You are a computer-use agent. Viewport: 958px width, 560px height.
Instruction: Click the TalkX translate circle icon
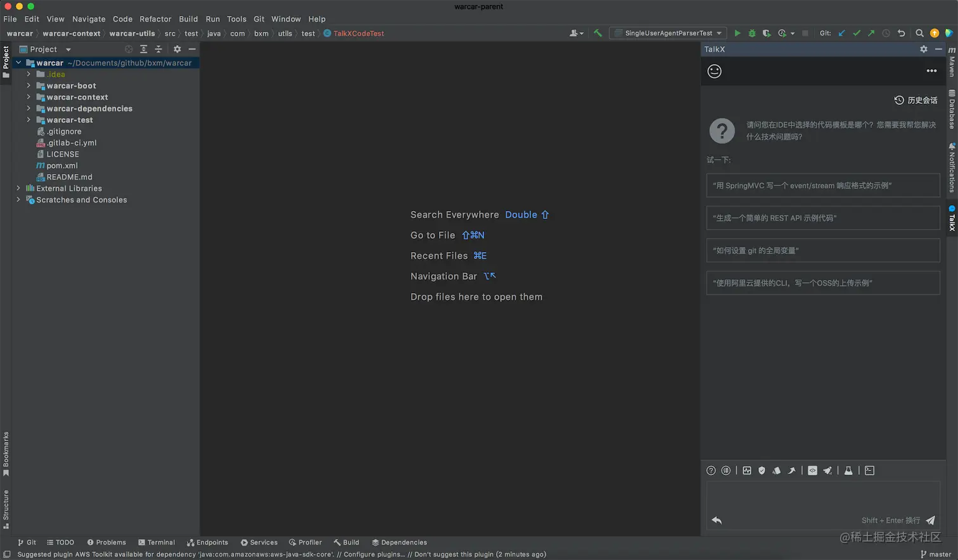point(726,470)
